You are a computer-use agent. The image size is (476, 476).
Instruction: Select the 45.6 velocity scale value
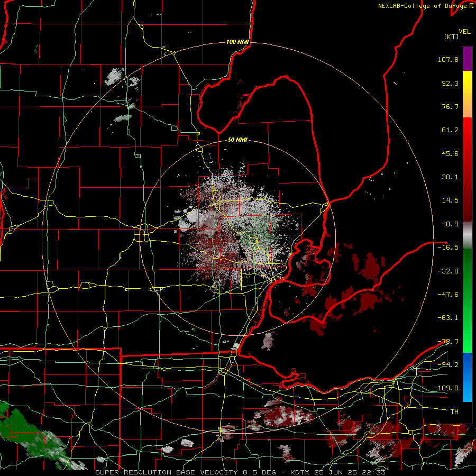click(x=450, y=153)
